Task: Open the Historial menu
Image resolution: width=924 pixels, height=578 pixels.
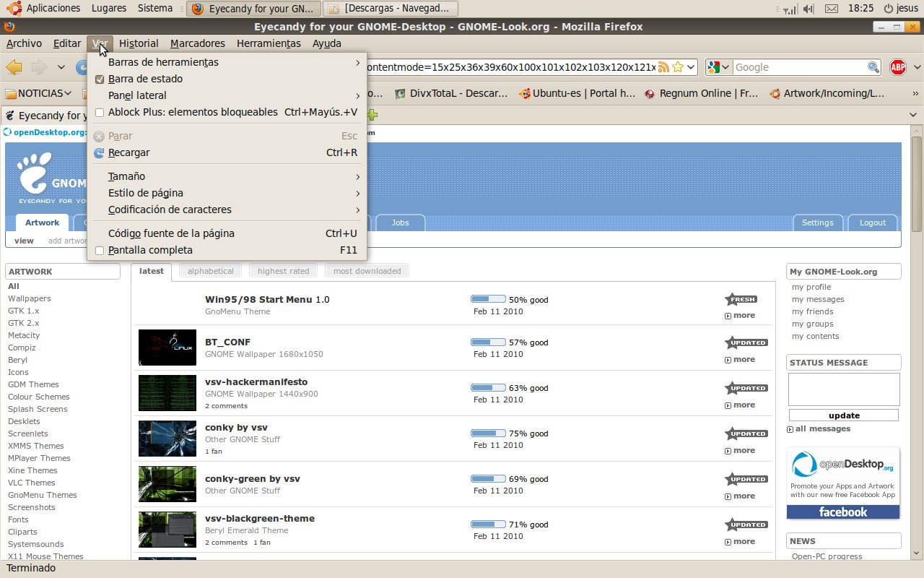Action: pos(139,43)
